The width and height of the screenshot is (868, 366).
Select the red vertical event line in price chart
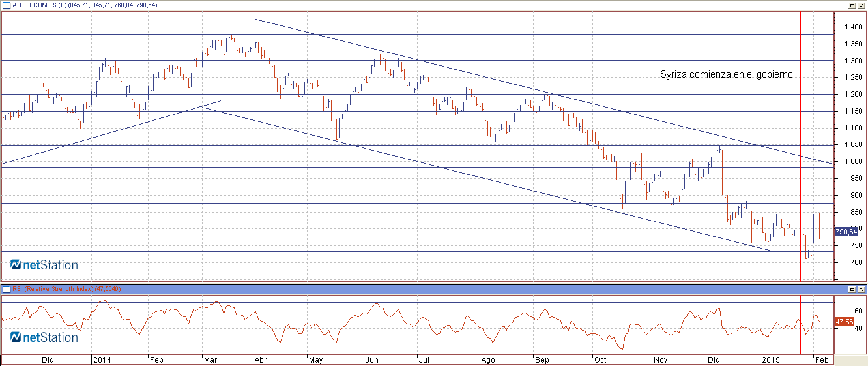pyautogui.click(x=800, y=147)
